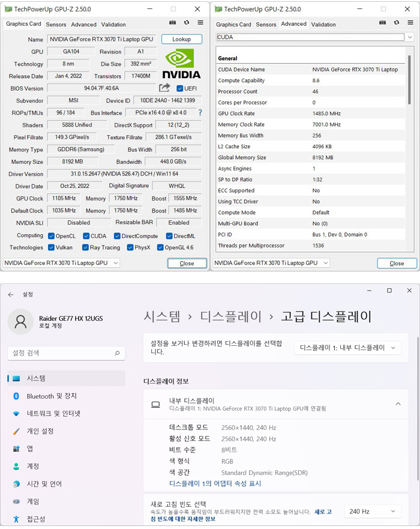Image resolution: width=420 pixels, height=529 pixels.
Task: Toggle DirectCompute checkbox
Action: pos(117,236)
